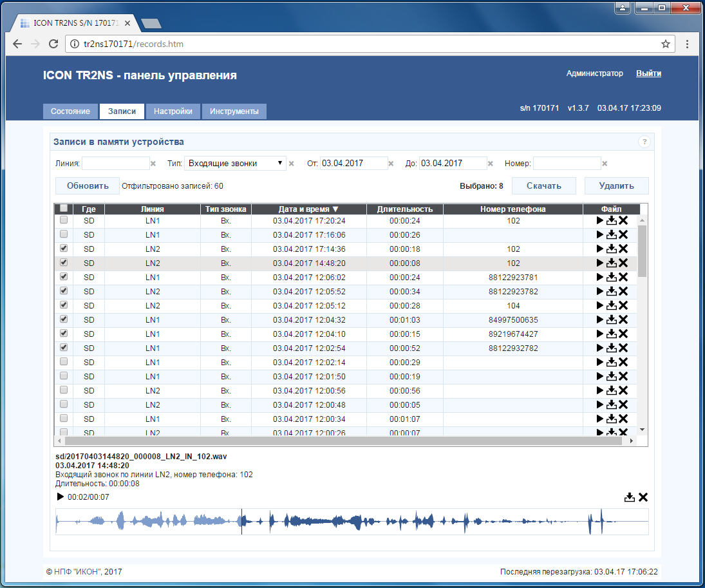
Task: Check the box for the 17:16:06 record
Action: [64, 234]
